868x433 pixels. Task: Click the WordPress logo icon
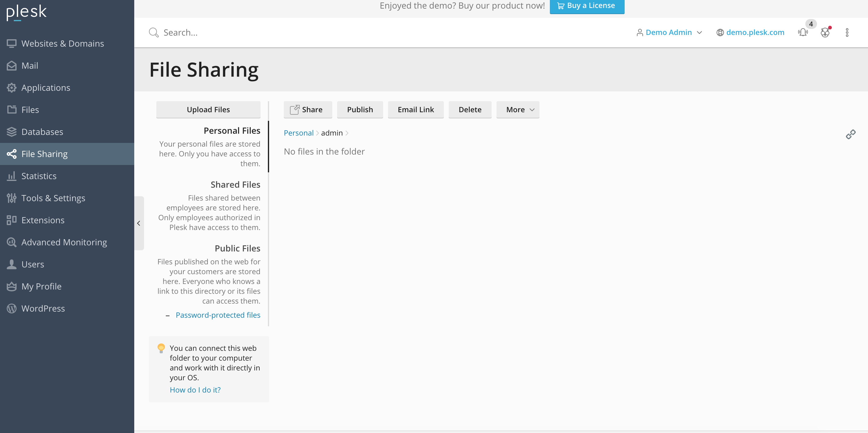[x=11, y=308]
